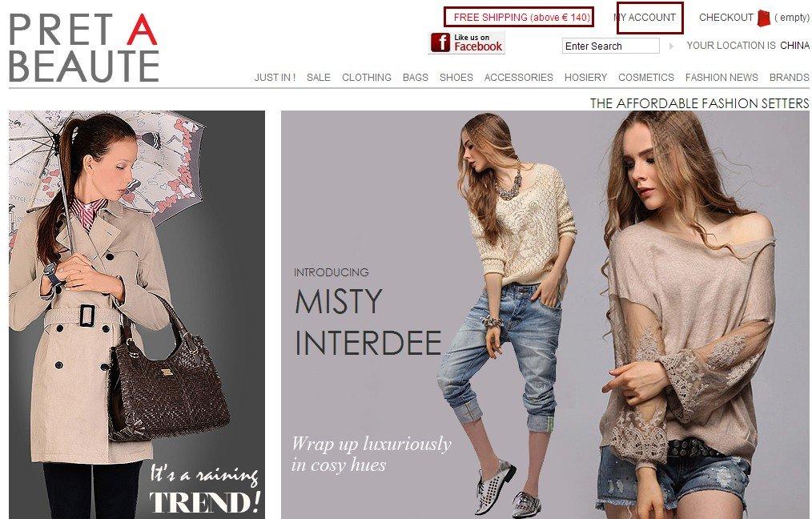This screenshot has height=519, width=812.
Task: Click the Pret A Beaute logo
Action: [83, 47]
